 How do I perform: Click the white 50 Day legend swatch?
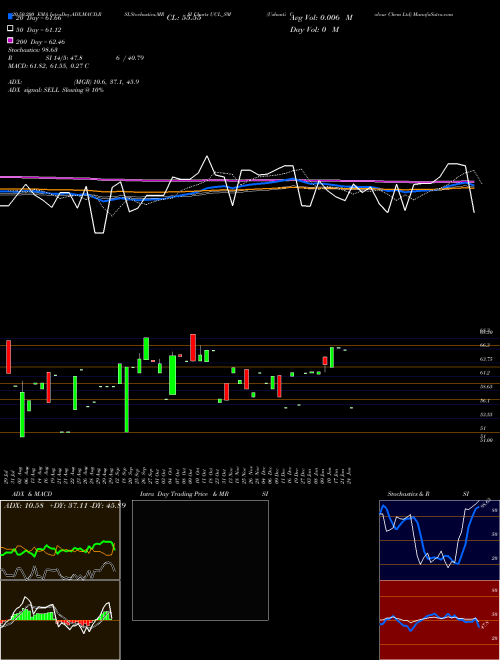pyautogui.click(x=10, y=29)
